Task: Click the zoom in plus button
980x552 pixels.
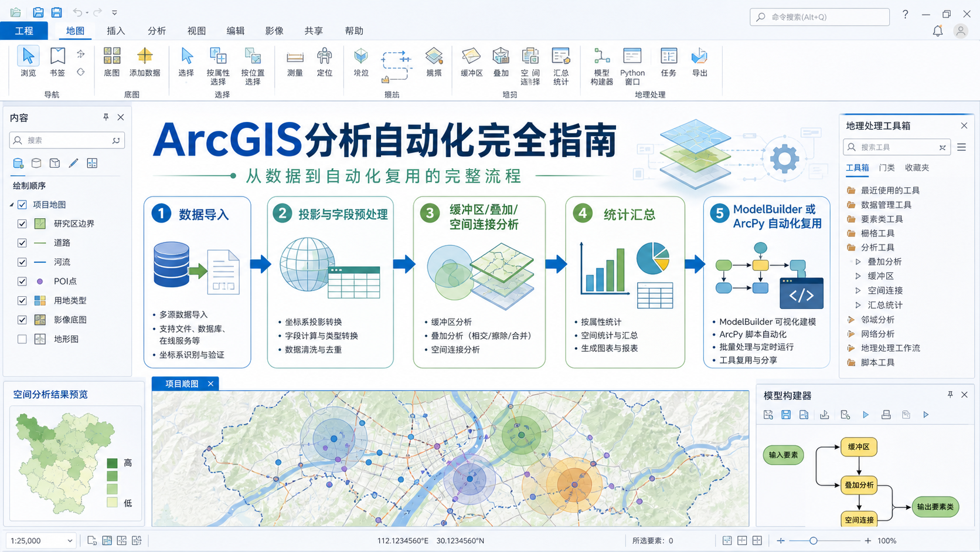Action: (x=868, y=541)
